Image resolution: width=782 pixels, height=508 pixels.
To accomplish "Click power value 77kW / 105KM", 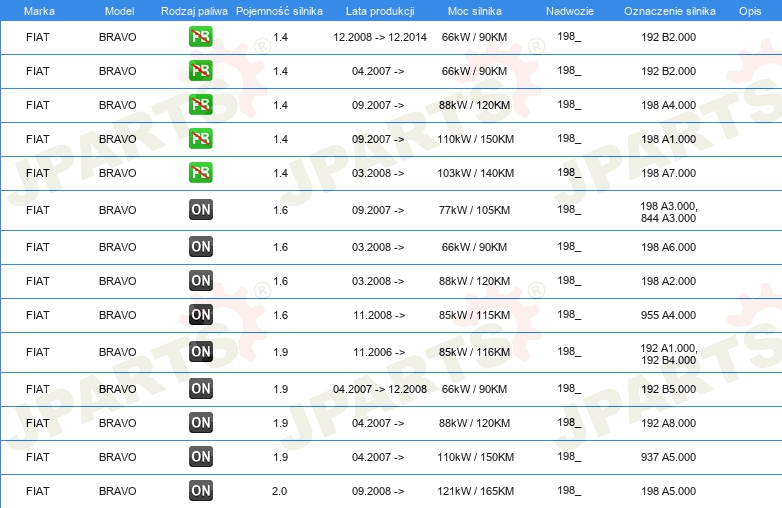I will 474,210.
